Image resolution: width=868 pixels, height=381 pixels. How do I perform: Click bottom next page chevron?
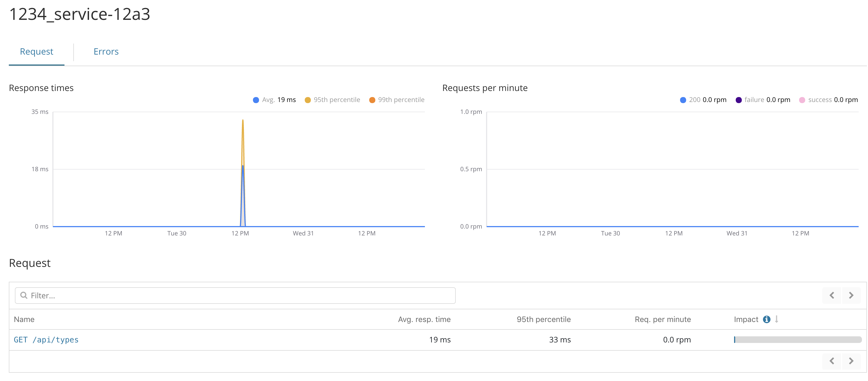(851, 361)
